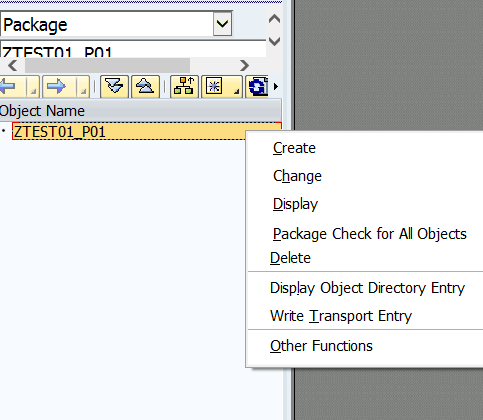
Task: Click the down chevron beside the package field
Action: point(274,41)
